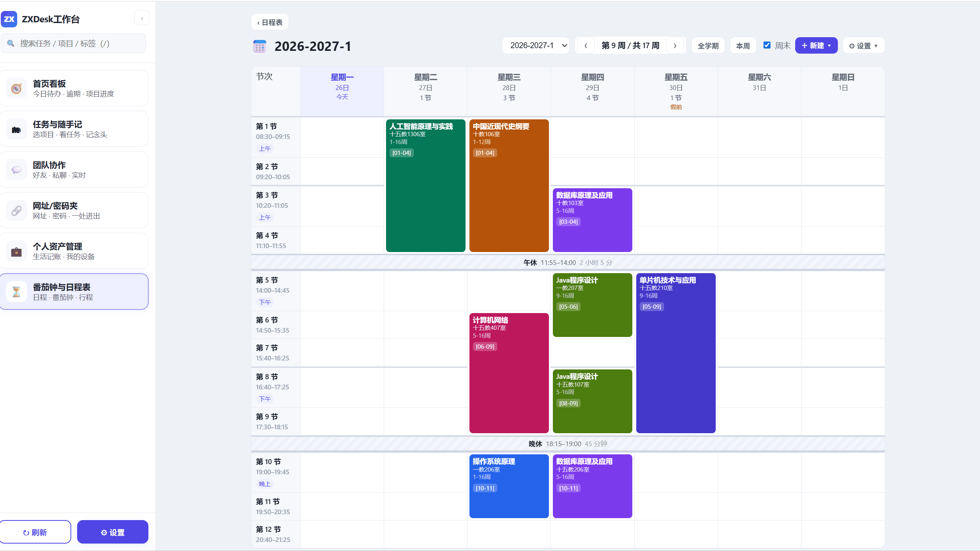980x551 pixels.
Task: Click the [05-09] tag on 单片机技术与应用
Action: [x=652, y=307]
